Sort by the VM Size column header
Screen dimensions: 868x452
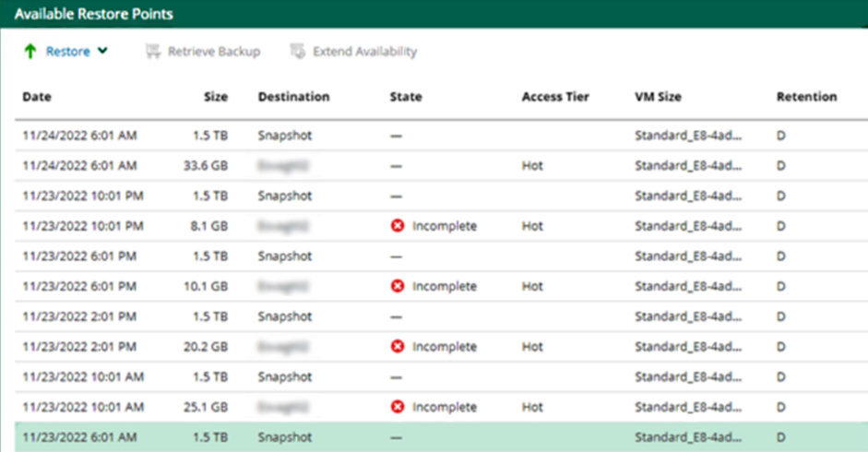[x=659, y=97]
